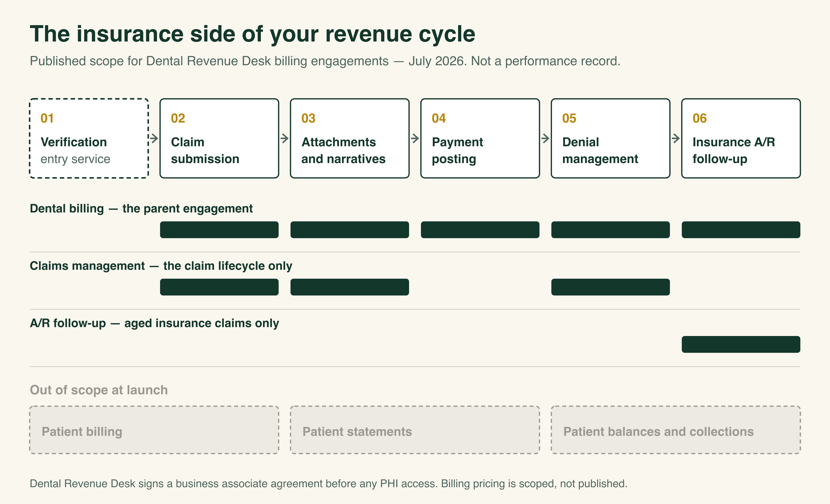Image resolution: width=830 pixels, height=504 pixels.
Task: Select the 02 Claim submission card
Action: click(219, 138)
